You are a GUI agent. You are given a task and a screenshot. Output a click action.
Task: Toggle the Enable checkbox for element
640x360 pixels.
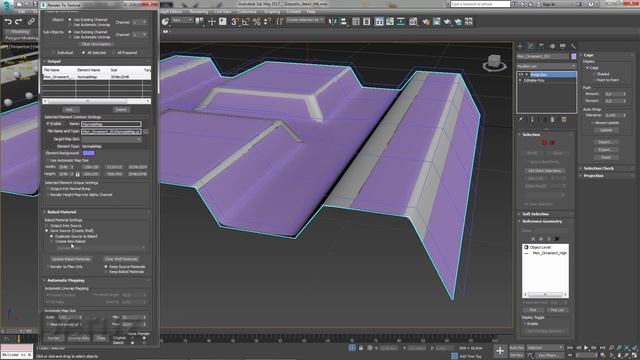point(48,124)
